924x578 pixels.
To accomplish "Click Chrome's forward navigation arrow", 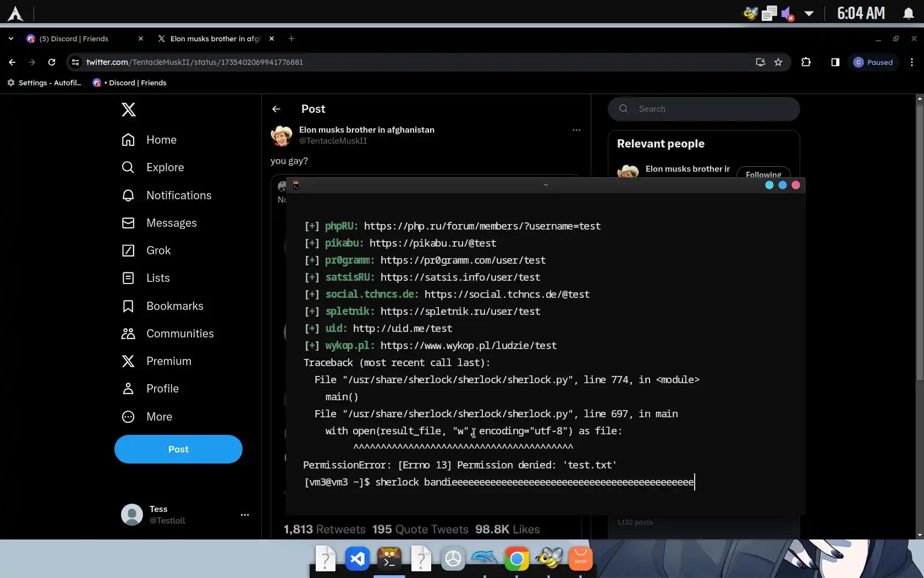I will (32, 62).
